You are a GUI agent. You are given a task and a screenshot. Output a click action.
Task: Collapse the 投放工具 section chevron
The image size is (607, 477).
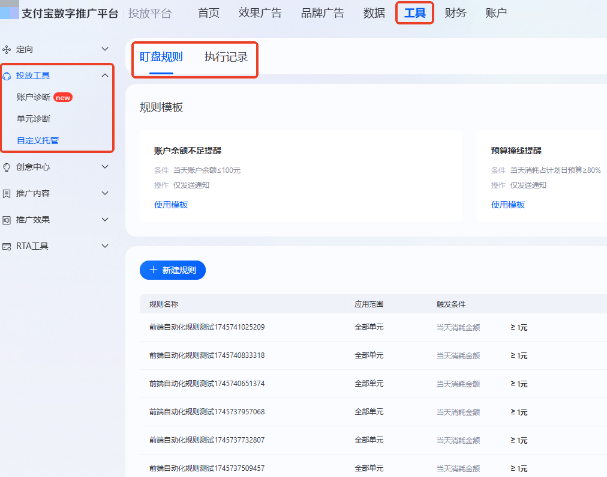(x=105, y=75)
